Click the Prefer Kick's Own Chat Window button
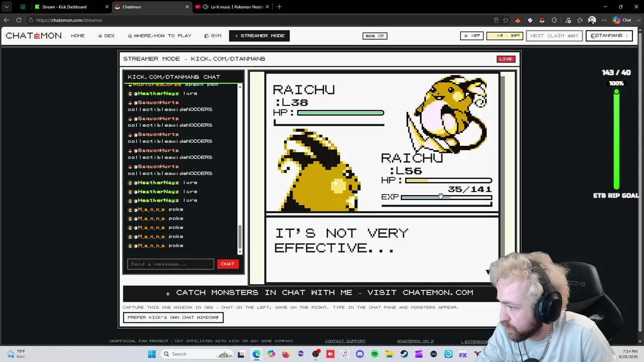 (x=173, y=317)
